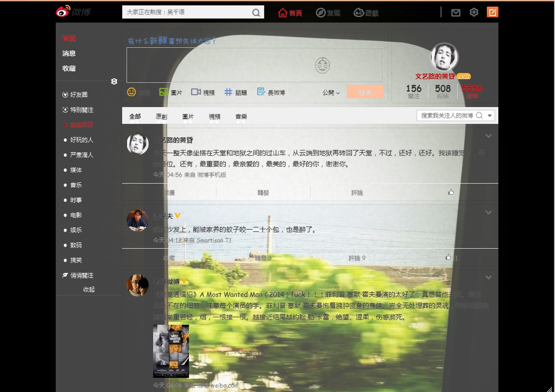555x392 pixels.
Task: Switch to the 圖片 feed tab
Action: (x=188, y=116)
